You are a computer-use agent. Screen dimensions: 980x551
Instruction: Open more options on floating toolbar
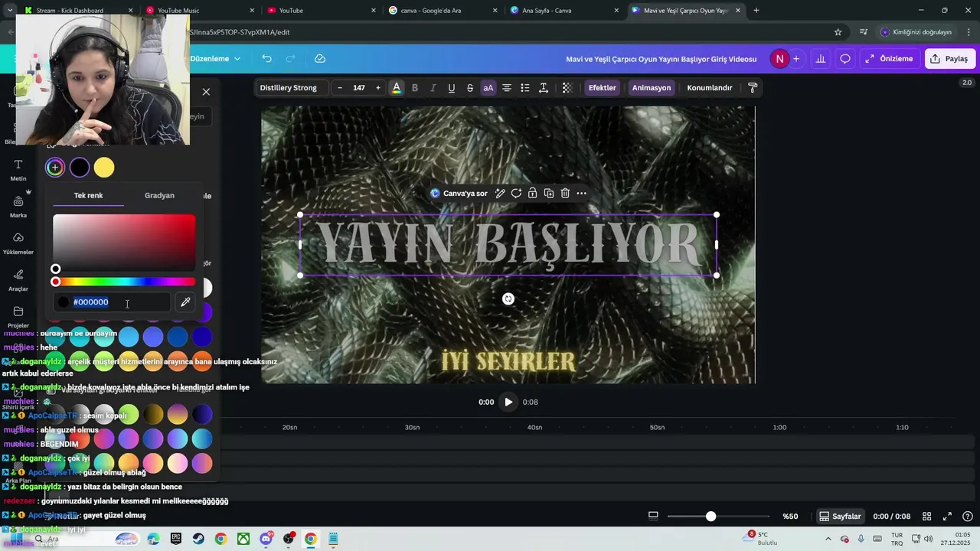click(x=582, y=194)
